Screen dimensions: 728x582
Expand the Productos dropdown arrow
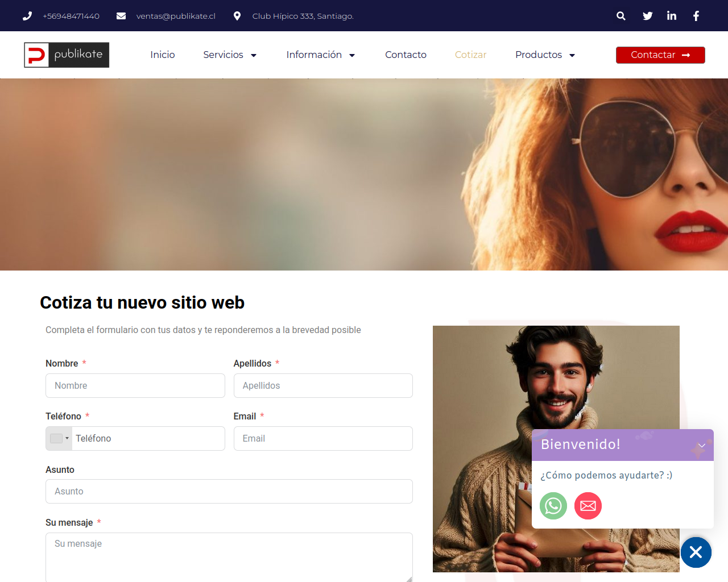pos(572,55)
